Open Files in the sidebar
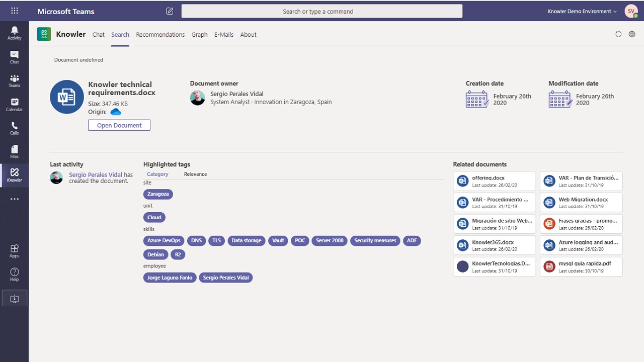Viewport: 644px width, 362px height. [14, 152]
